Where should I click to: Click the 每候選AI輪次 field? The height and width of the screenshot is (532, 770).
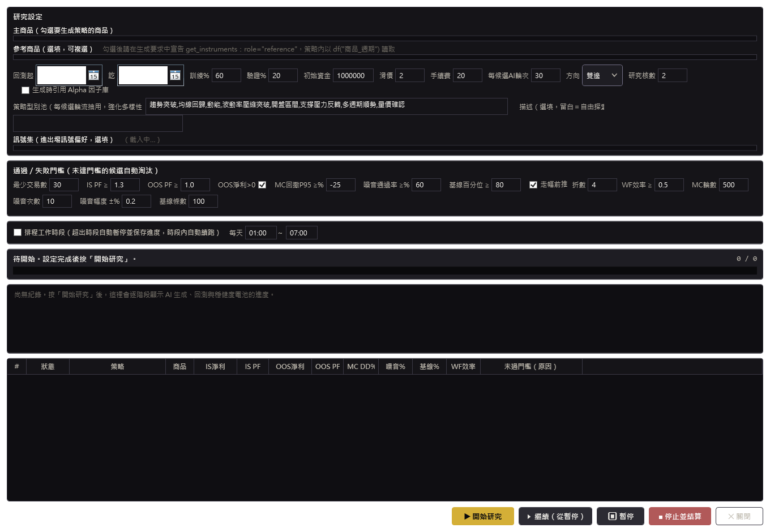pos(546,75)
